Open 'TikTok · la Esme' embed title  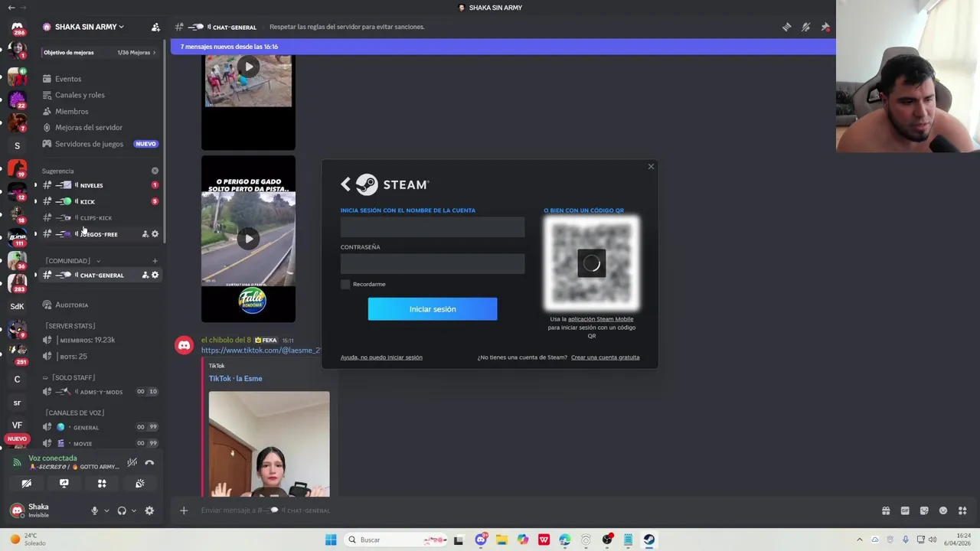tap(236, 378)
